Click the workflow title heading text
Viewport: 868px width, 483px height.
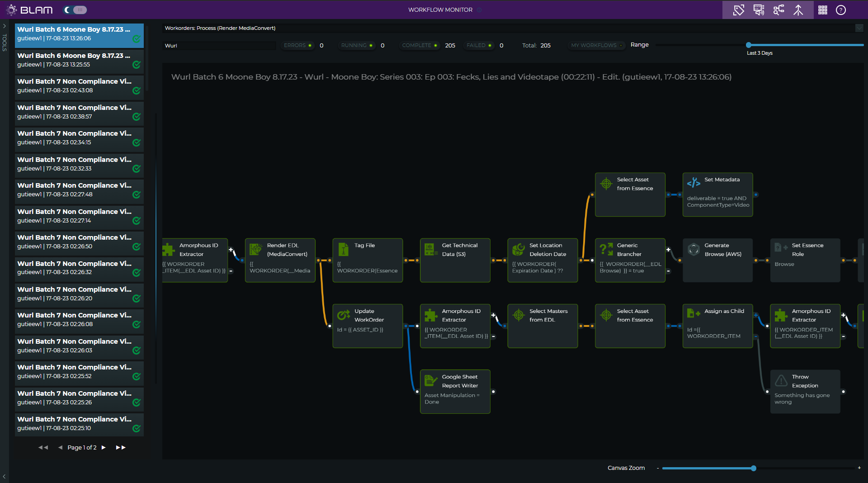[451, 77]
